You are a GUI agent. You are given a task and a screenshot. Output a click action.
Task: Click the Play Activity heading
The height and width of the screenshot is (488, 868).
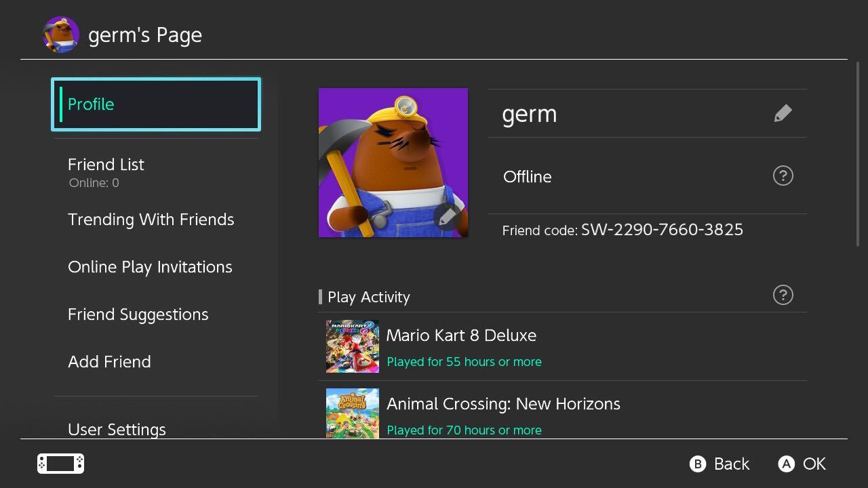[369, 297]
